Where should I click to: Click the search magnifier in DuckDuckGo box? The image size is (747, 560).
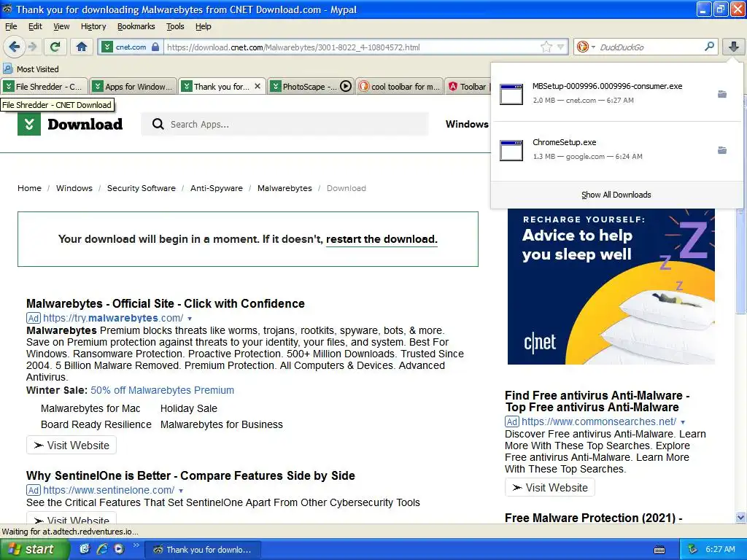(x=709, y=47)
